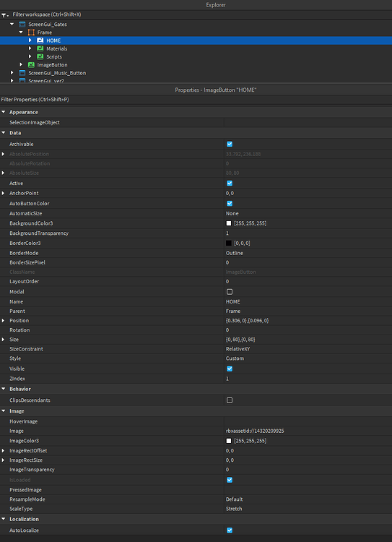
Task: Enable the ClipsDescendants checkbox
Action: click(230, 400)
